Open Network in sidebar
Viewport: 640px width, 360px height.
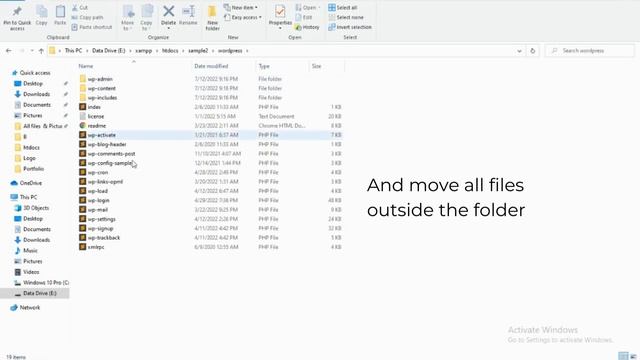tap(30, 307)
